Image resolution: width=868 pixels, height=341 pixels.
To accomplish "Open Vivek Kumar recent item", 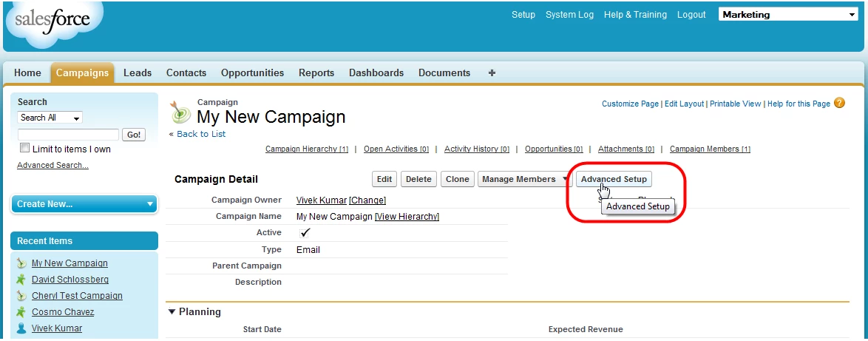I will (x=56, y=328).
